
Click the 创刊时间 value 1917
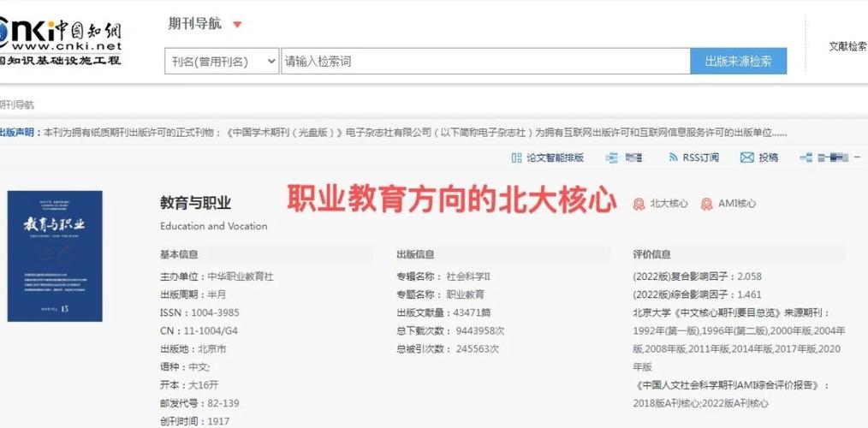218,421
